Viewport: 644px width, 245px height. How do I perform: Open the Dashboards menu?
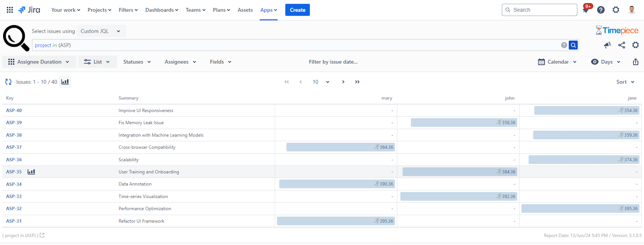(x=162, y=10)
